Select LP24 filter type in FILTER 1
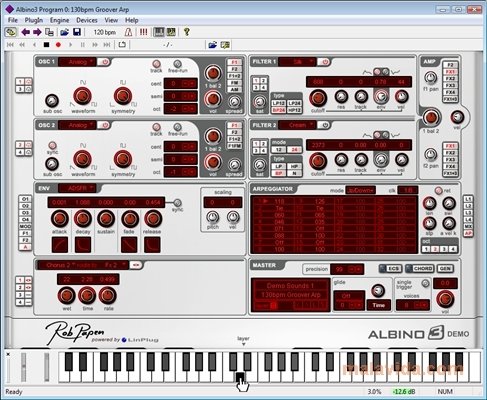This screenshot has width=487, height=400. 294,103
